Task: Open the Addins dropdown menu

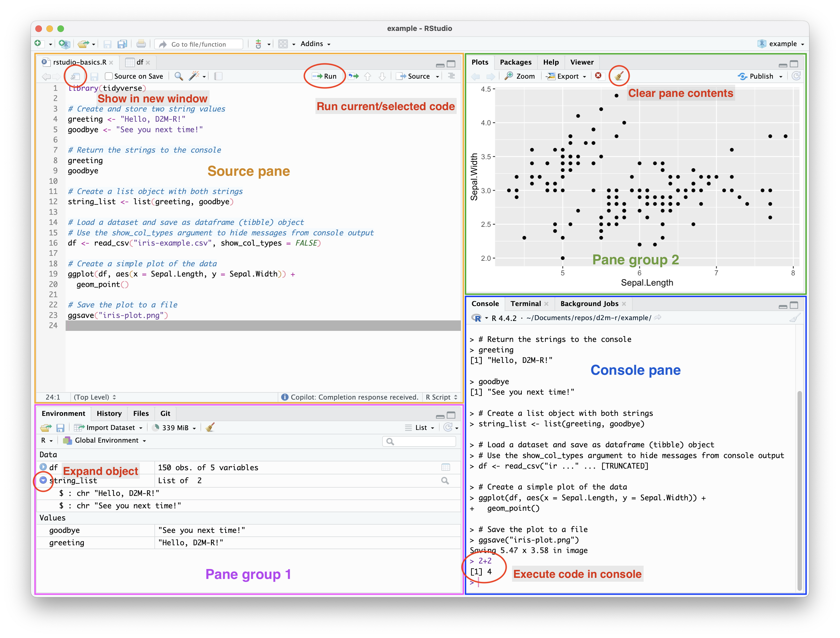Action: pyautogui.click(x=315, y=44)
